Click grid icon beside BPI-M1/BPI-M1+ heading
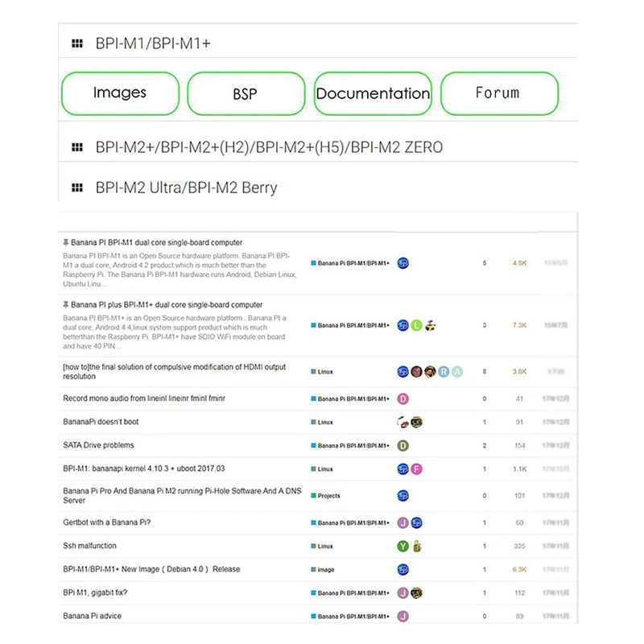 [x=77, y=43]
